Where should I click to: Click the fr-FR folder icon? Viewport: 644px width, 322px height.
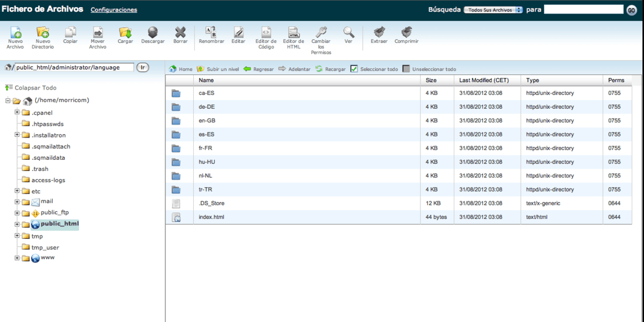click(x=176, y=148)
